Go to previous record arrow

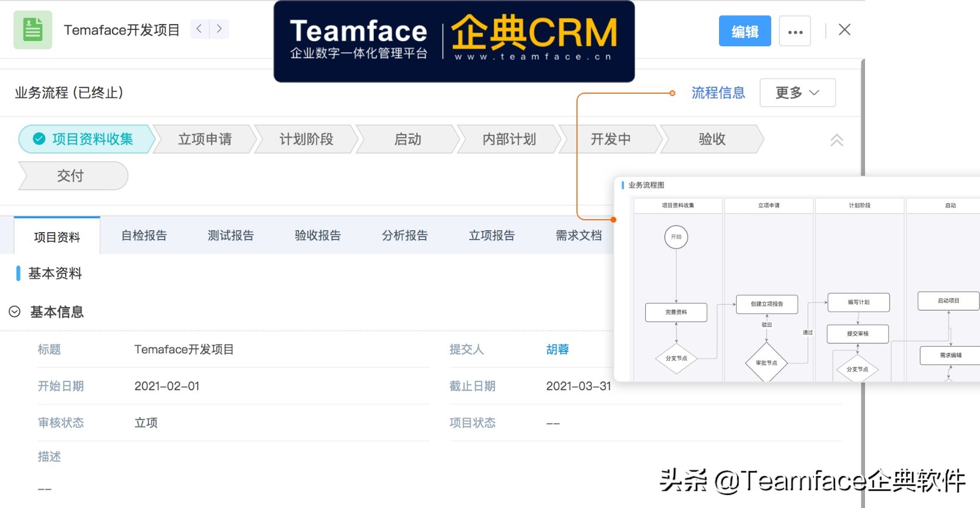point(199,29)
